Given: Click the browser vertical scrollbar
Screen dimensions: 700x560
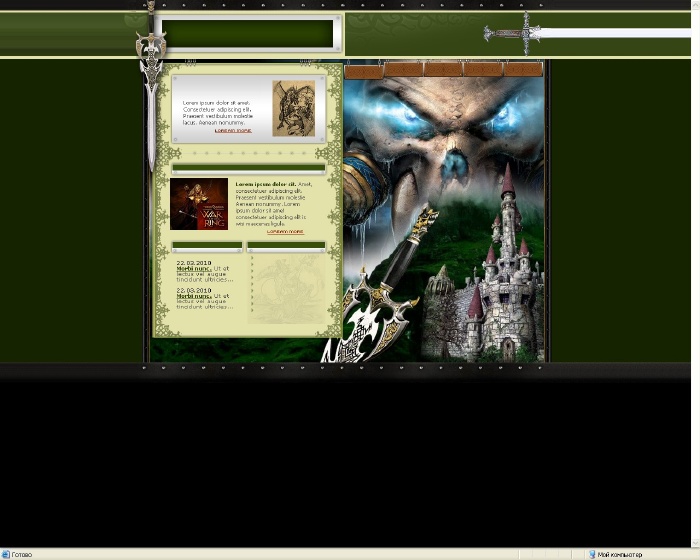Looking at the screenshot, I should [x=695, y=273].
